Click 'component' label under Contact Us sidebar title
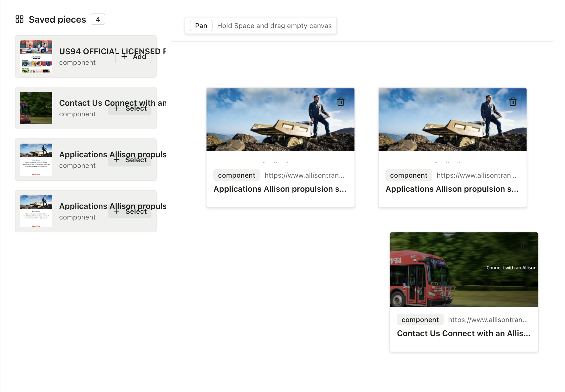Image resolution: width=565 pixels, height=392 pixels. pos(77,114)
